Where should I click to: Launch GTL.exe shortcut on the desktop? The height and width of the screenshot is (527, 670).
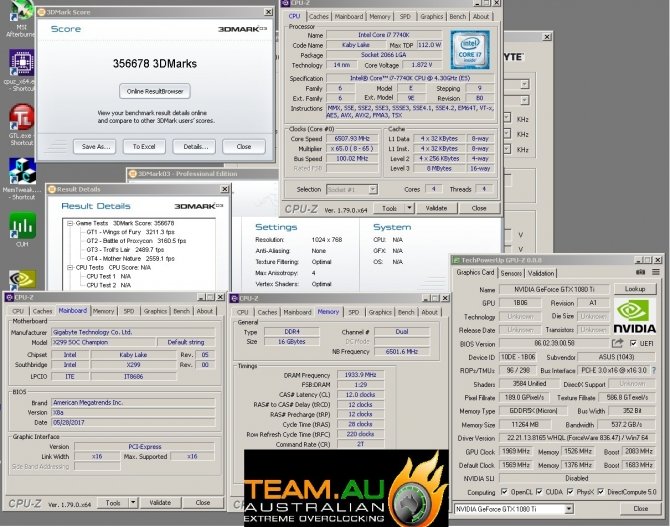21,124
